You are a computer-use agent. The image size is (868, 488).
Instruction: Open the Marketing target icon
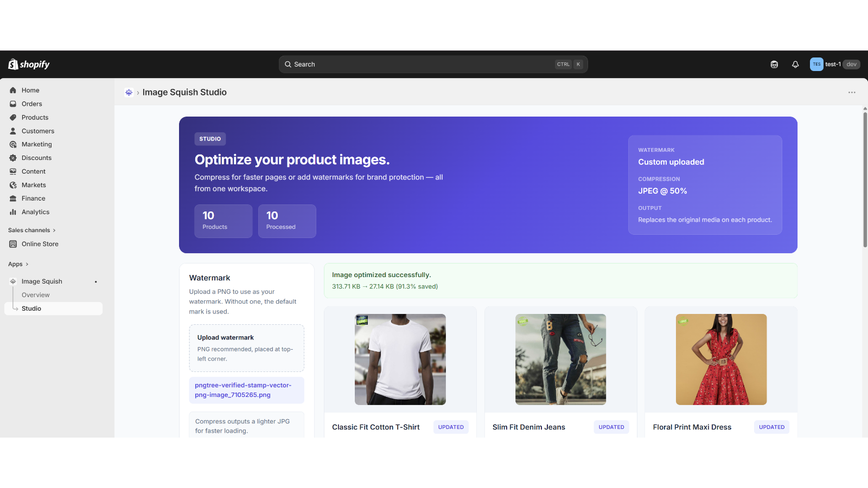(13, 145)
